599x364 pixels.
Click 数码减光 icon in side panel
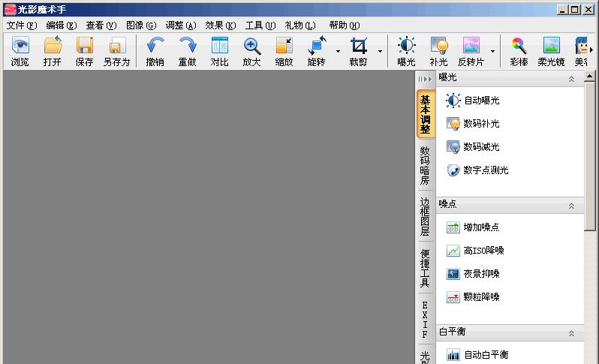(x=453, y=147)
